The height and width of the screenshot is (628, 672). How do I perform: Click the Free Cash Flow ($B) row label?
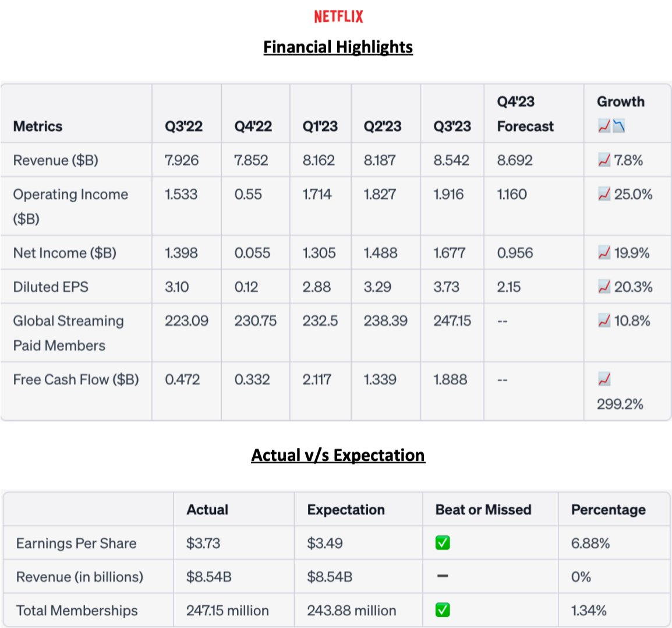pos(76,380)
